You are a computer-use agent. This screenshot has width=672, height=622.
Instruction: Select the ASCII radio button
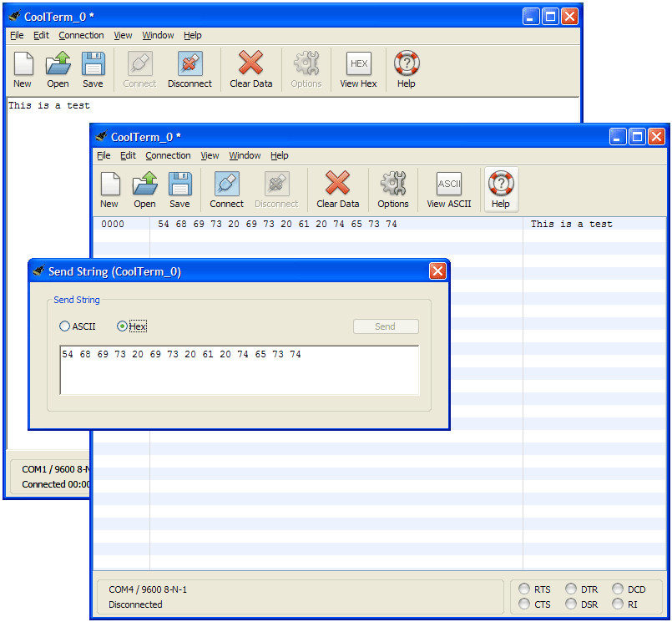[x=64, y=326]
